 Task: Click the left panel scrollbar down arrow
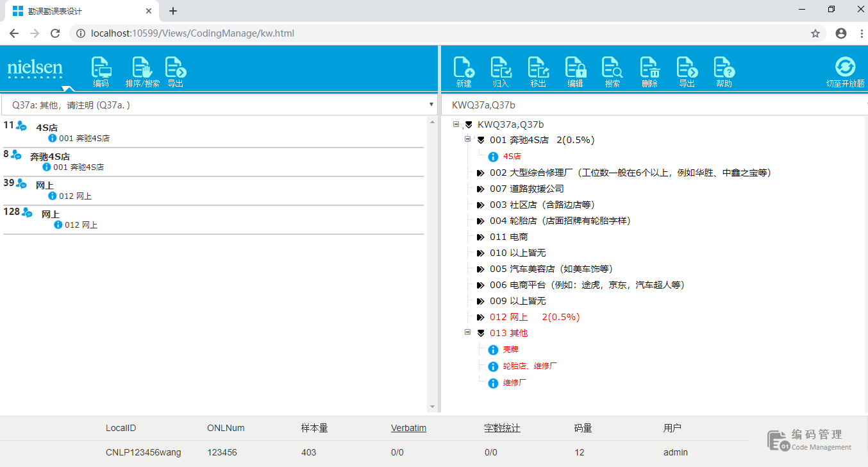point(432,407)
